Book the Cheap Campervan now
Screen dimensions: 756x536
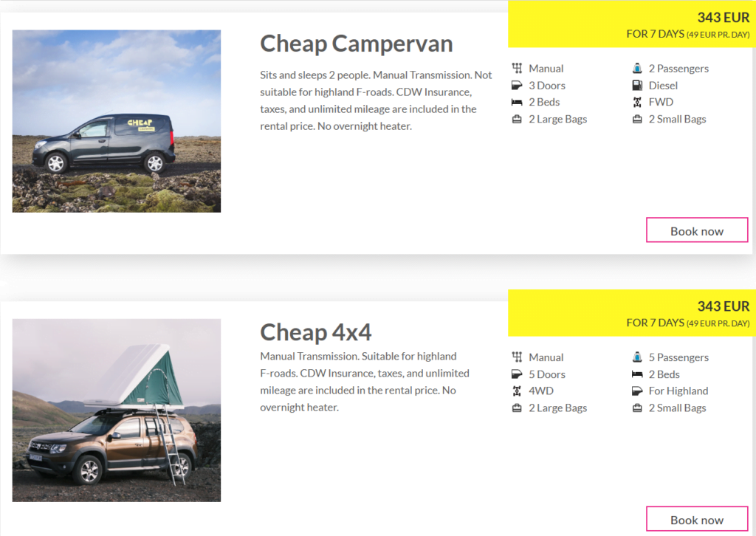tap(697, 230)
